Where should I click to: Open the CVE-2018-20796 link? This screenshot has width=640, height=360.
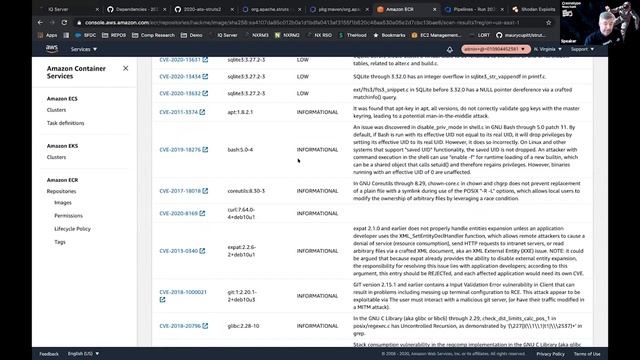point(180,326)
